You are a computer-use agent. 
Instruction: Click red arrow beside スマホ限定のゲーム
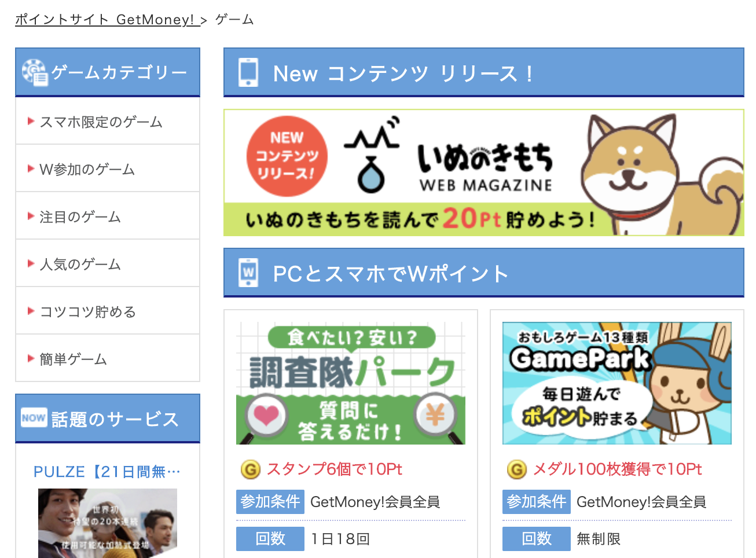point(31,121)
